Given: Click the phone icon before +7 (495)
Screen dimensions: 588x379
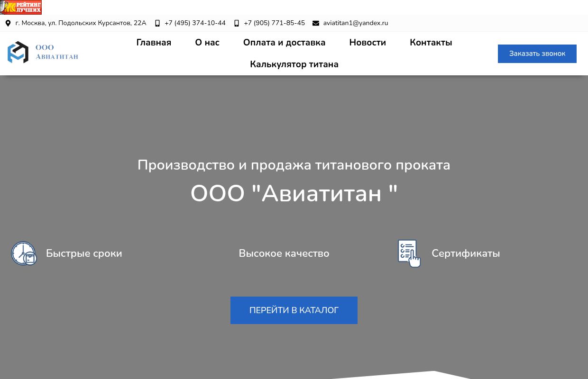Looking at the screenshot, I should pyautogui.click(x=157, y=23).
